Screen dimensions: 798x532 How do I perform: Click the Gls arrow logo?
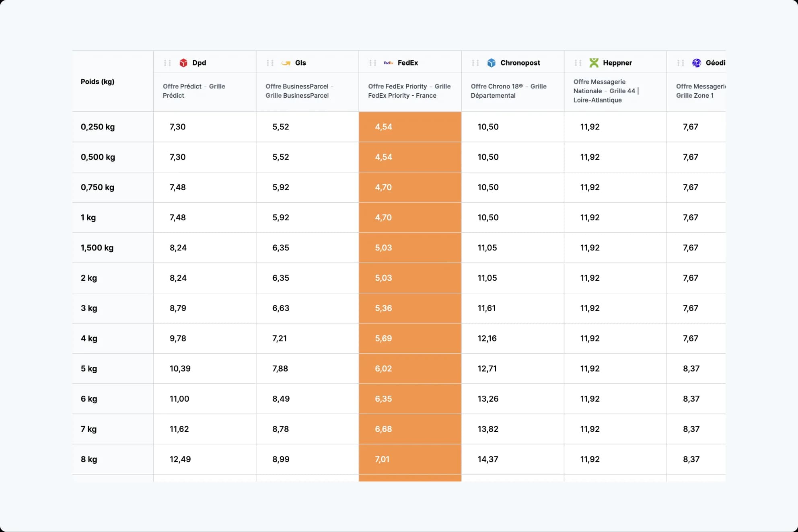pos(286,63)
